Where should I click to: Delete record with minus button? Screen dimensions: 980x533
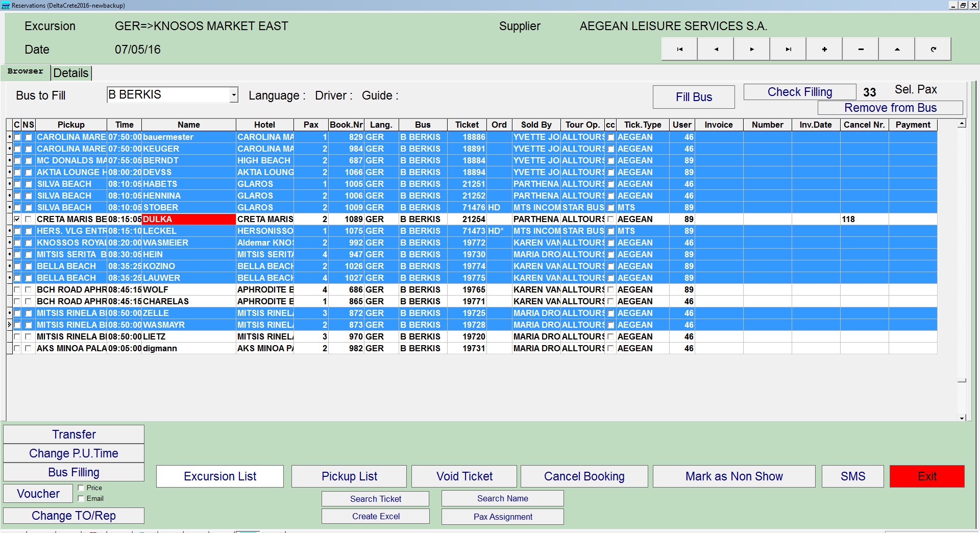point(861,50)
